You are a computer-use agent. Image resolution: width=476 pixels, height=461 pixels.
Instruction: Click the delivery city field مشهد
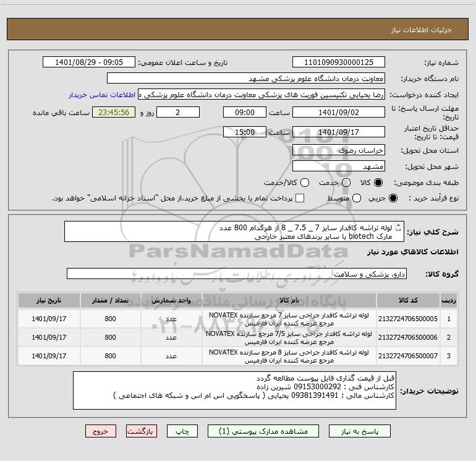click(339, 166)
